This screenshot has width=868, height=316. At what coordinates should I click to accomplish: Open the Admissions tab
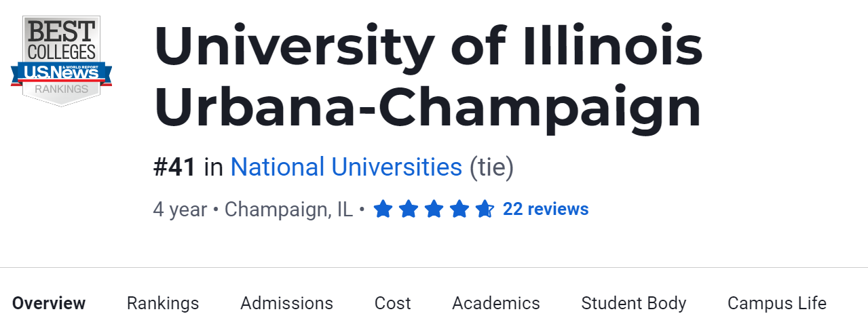286,302
